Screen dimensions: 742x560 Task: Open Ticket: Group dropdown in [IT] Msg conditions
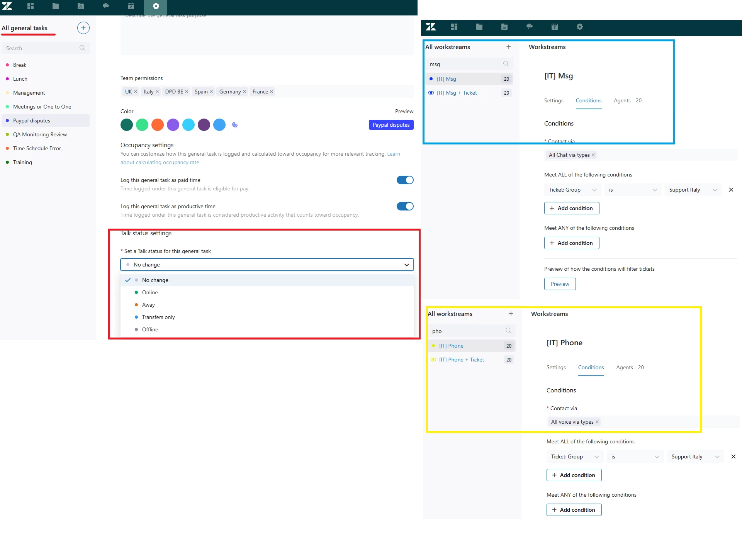(x=572, y=190)
